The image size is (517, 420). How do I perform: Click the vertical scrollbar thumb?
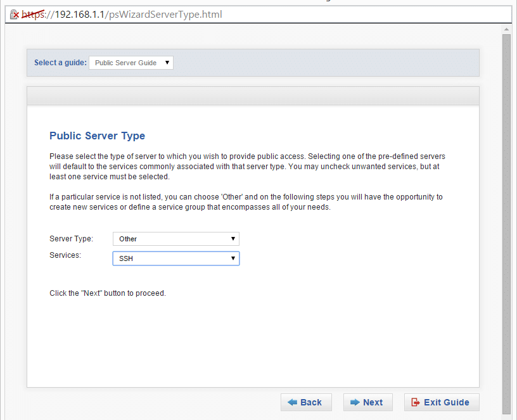pyautogui.click(x=506, y=224)
